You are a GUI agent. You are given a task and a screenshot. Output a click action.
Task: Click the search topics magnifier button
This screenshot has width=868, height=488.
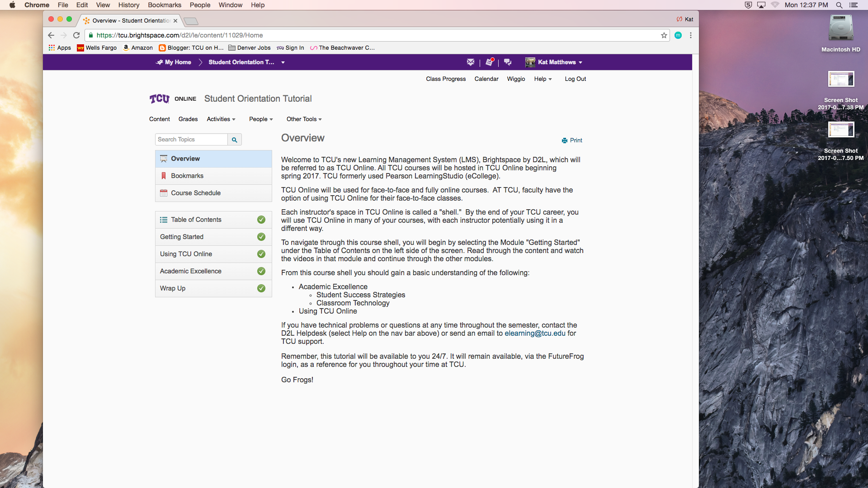[234, 140]
